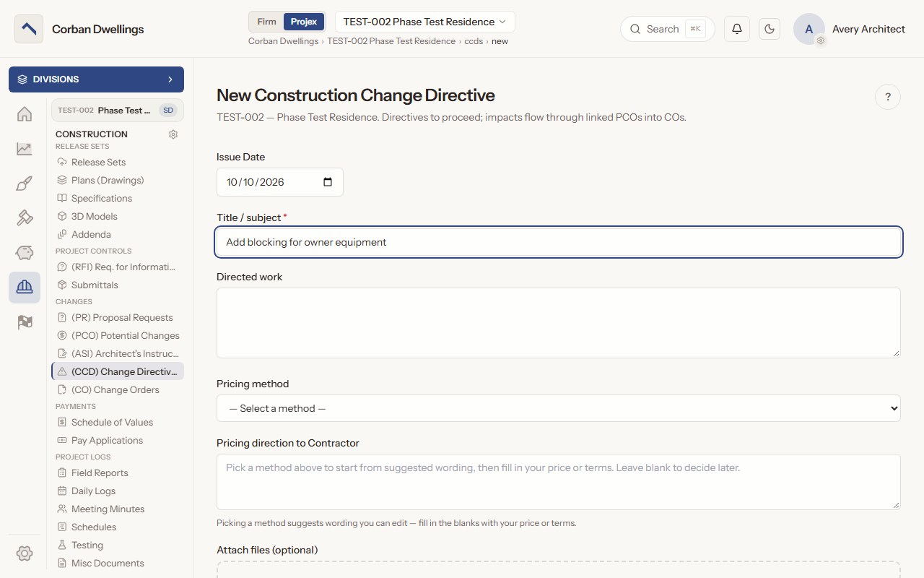This screenshot has width=924, height=578.
Task: Open notifications bell
Action: click(x=737, y=29)
